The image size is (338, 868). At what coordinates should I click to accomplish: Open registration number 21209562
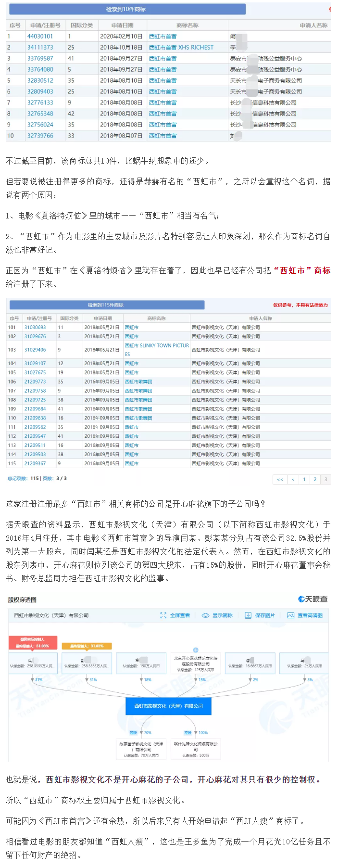35,427
